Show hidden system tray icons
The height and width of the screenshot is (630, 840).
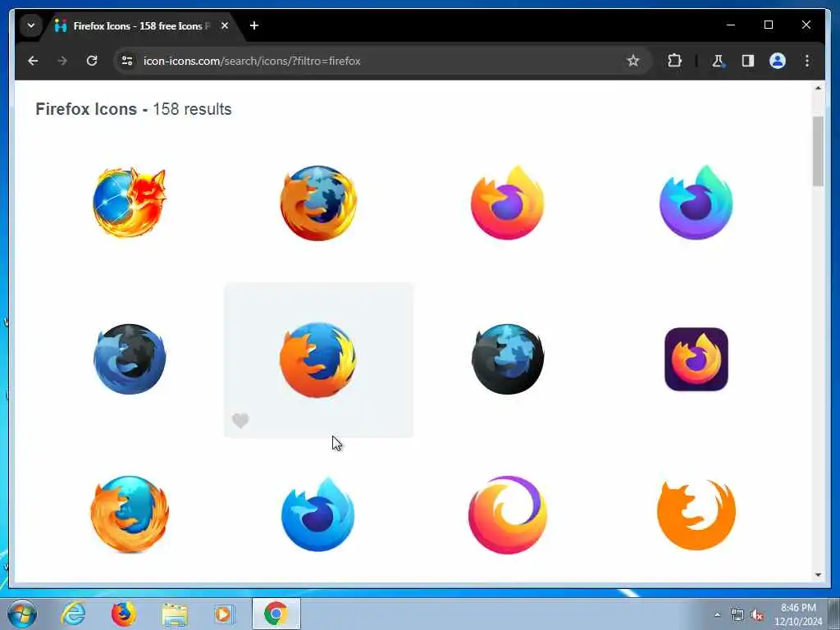tap(717, 614)
